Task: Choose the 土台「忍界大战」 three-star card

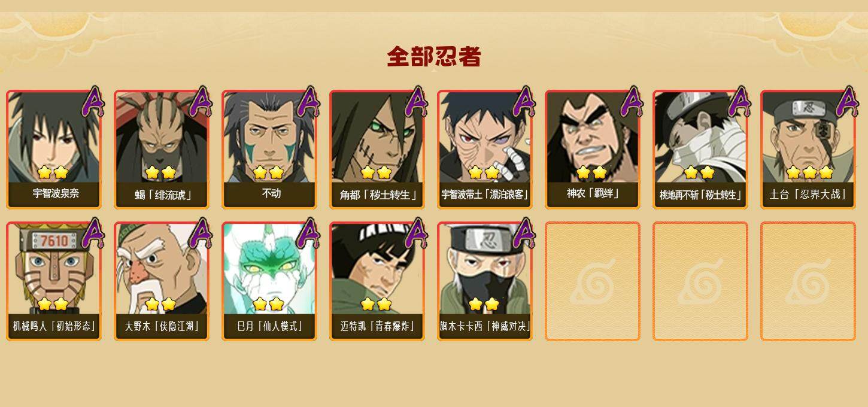Action: (x=808, y=150)
